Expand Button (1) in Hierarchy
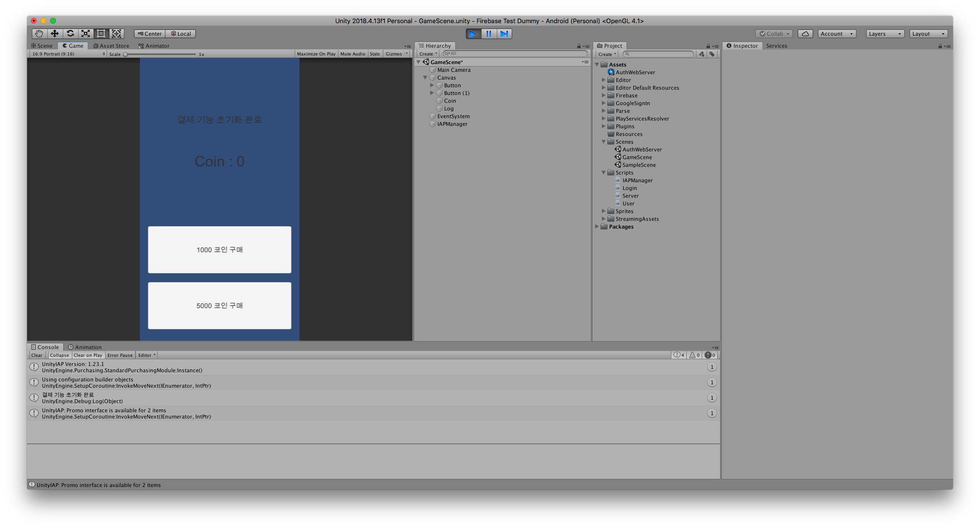The image size is (980, 528). point(432,93)
